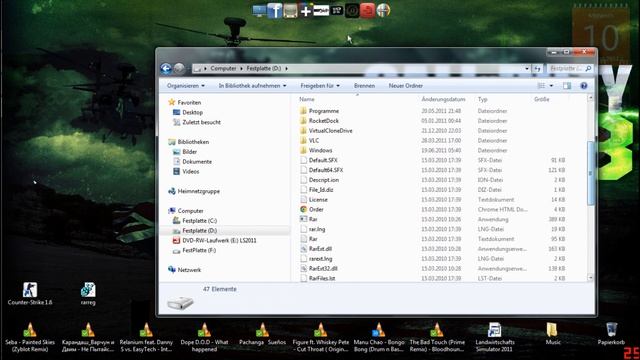Viewport: 640px width, 360px height.
Task: Select Heimnetzgruppe in sidebar
Action: point(198,191)
